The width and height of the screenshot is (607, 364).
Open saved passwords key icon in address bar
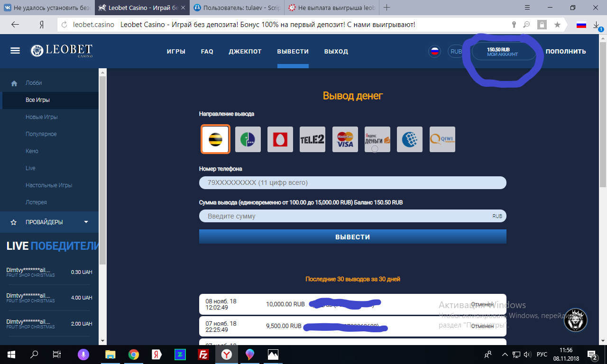click(513, 25)
